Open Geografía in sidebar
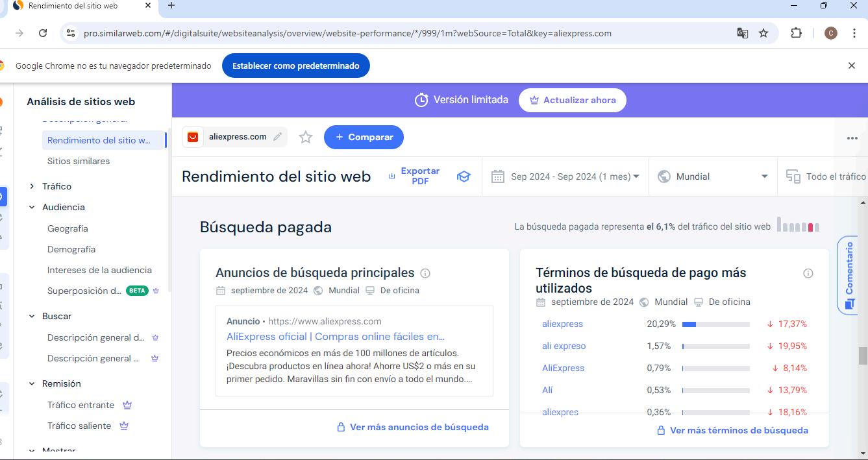The width and height of the screenshot is (868, 460). pyautogui.click(x=68, y=228)
